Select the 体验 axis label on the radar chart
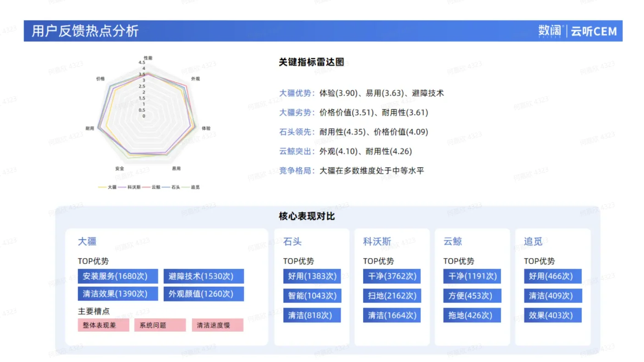The image size is (644, 362). pos(206,128)
